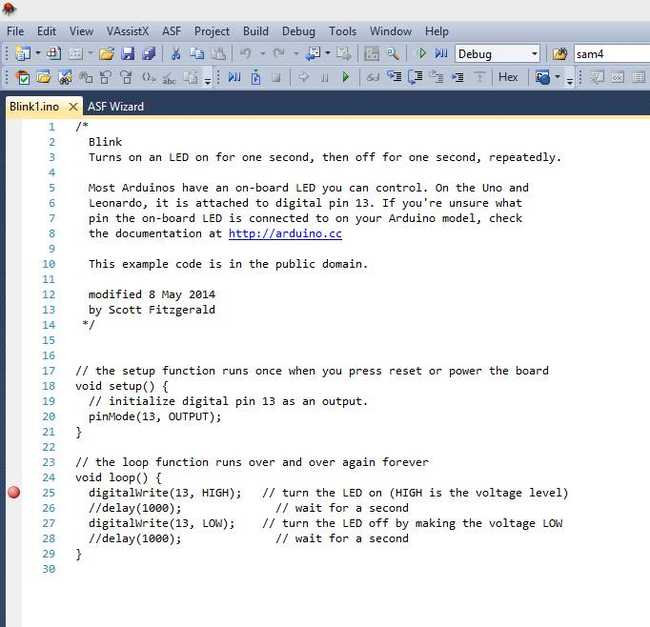Click the Copy icon in the toolbar
This screenshot has width=650, height=627.
tap(197, 53)
